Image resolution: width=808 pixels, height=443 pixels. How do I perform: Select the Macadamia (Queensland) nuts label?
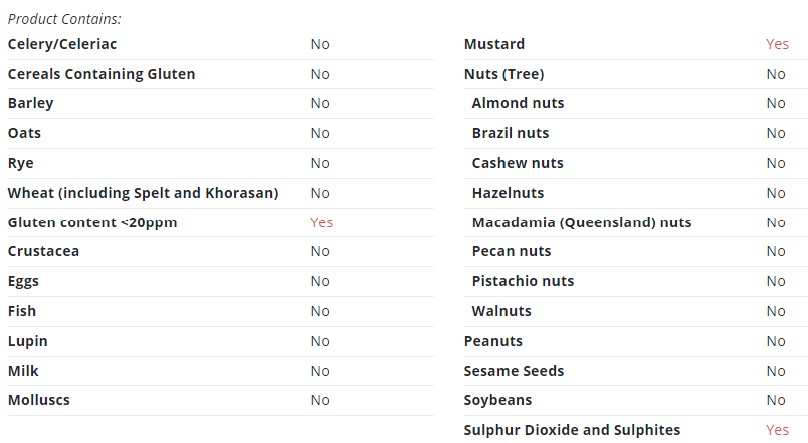coord(581,223)
